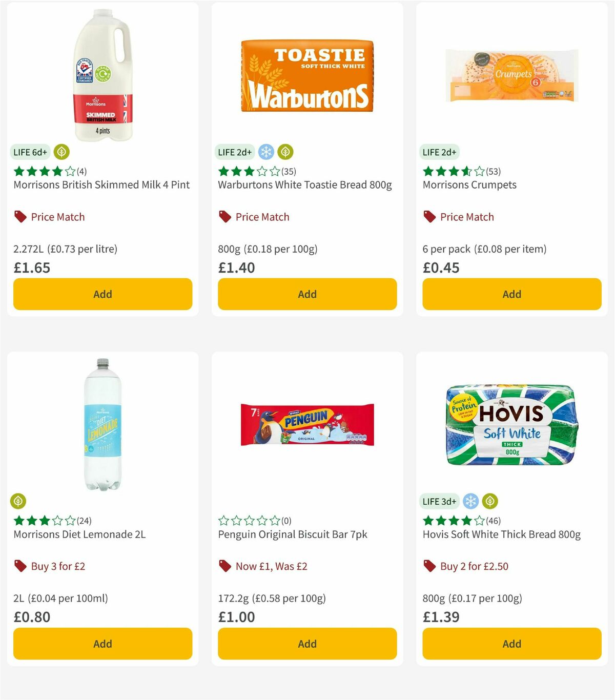Click the fourth star on Diet Lemonade rating
The image size is (615, 700).
(58, 520)
